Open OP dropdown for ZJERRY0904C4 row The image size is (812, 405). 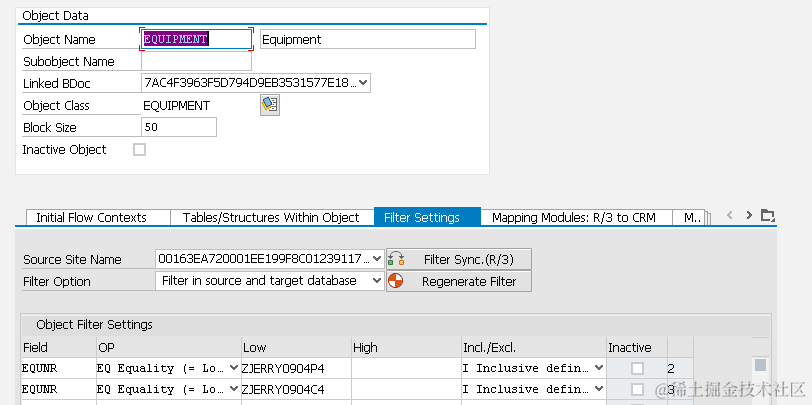point(234,389)
